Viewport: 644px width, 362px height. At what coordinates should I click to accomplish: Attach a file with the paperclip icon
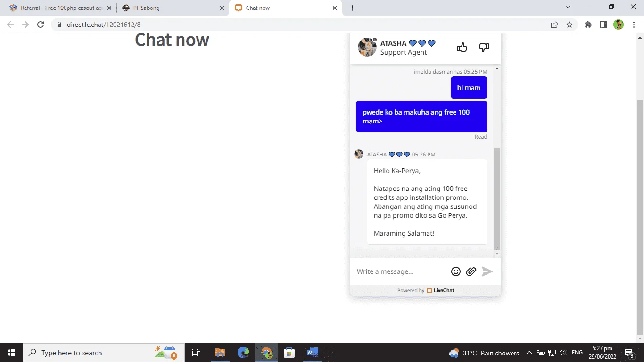[x=471, y=271]
